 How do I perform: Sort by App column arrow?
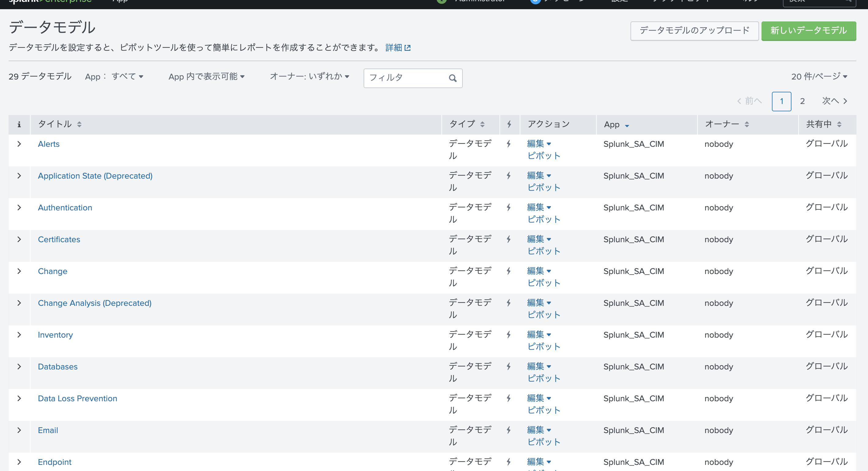click(x=627, y=126)
